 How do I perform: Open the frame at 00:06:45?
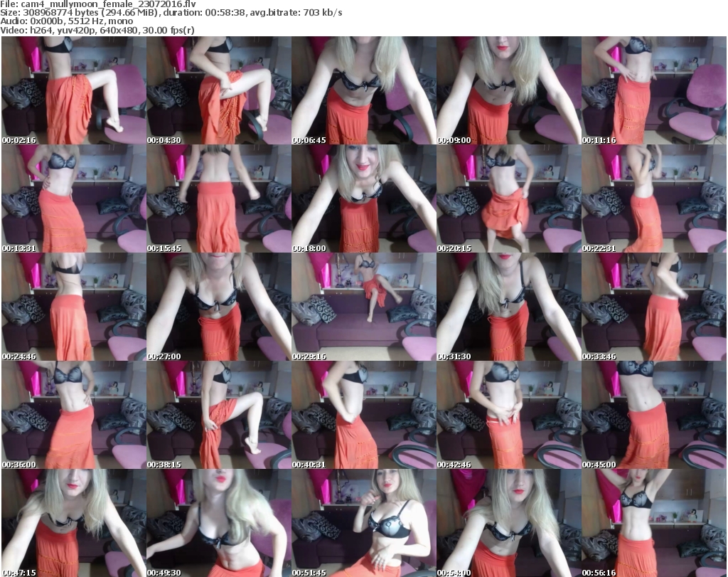[364, 90]
